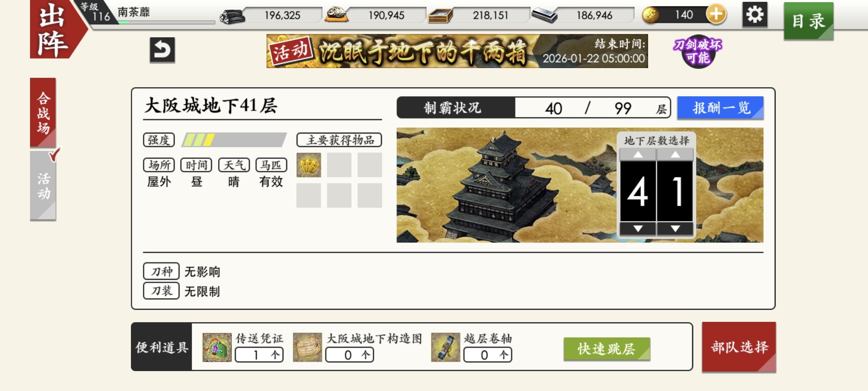
Task: Open the 报酬一览 rewards list
Action: pos(720,108)
